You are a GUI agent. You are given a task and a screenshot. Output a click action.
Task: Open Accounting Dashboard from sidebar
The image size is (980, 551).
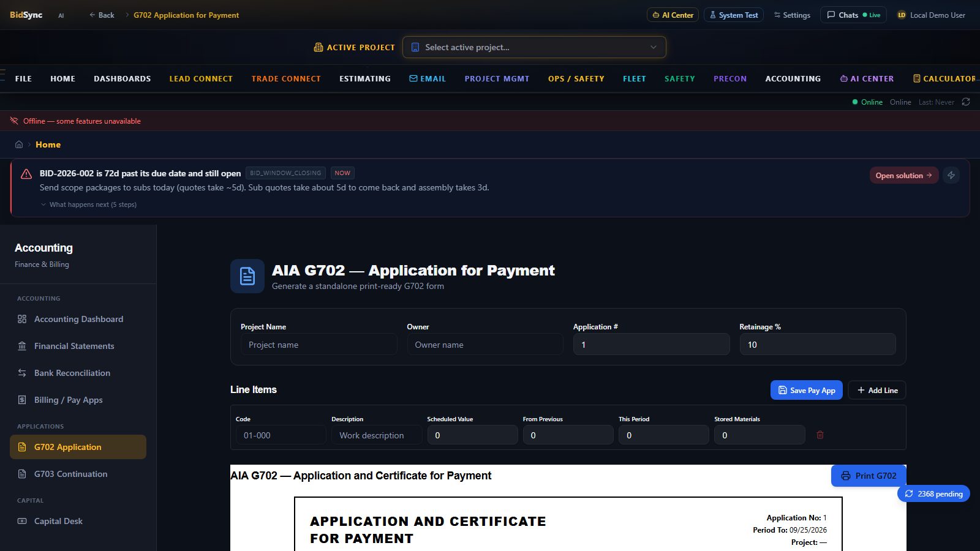pos(78,319)
